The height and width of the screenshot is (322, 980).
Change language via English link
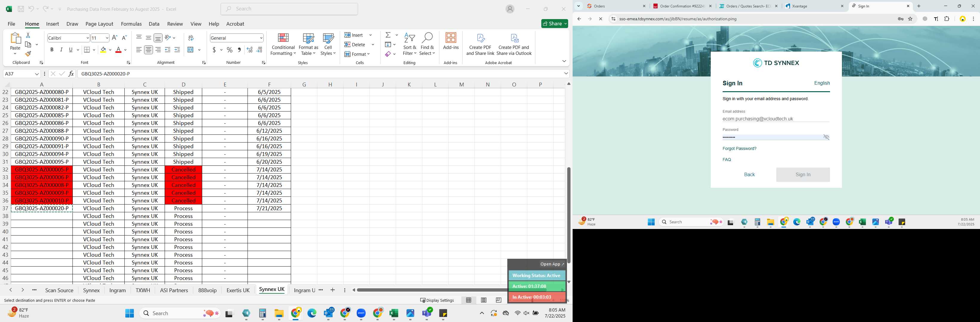coord(822,83)
